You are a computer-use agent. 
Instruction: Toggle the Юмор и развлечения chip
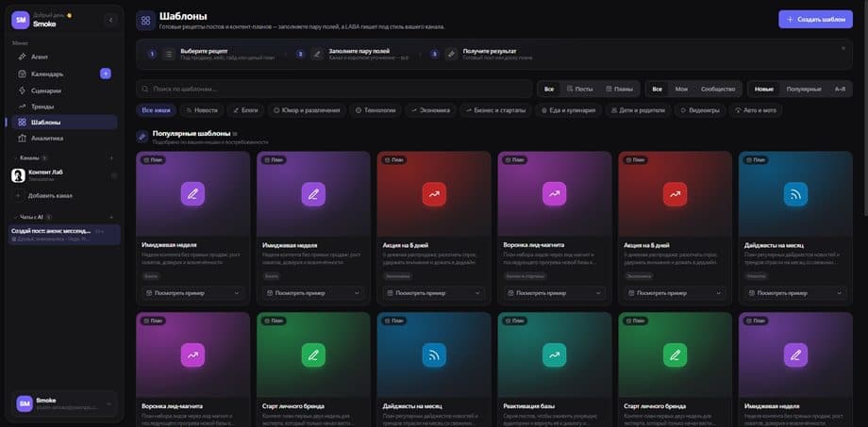[x=307, y=110]
